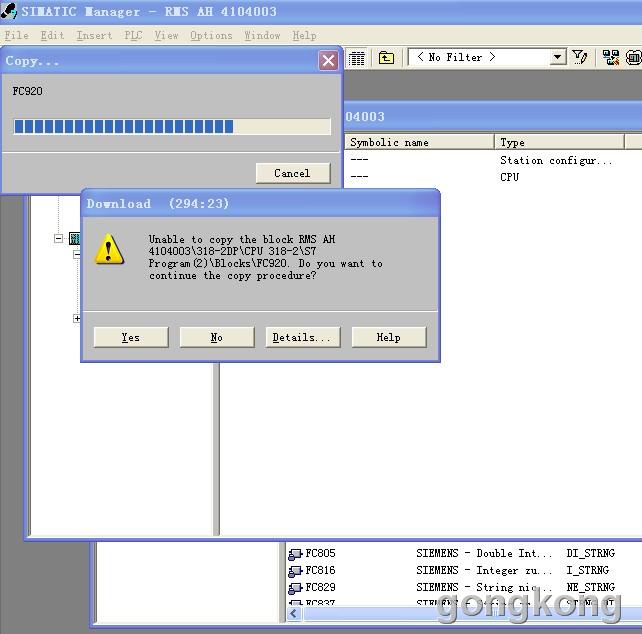Screen dimensions: 642x634
Task: Cancel the Copy operation
Action: coord(292,173)
